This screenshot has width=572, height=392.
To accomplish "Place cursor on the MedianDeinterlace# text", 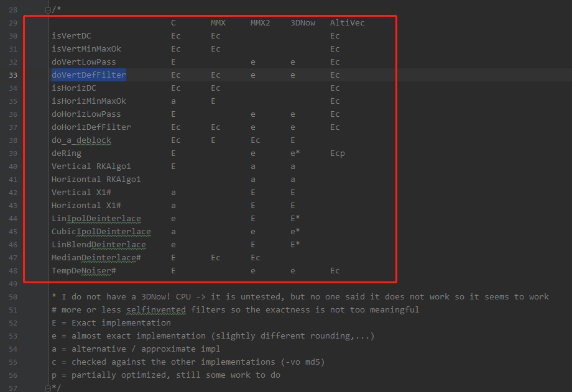I will coord(96,258).
